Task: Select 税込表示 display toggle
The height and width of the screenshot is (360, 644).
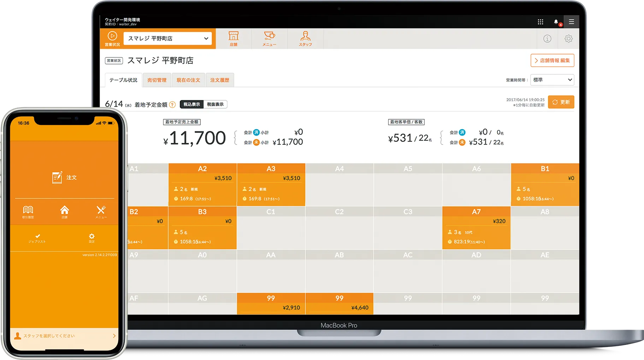Action: 191,104
